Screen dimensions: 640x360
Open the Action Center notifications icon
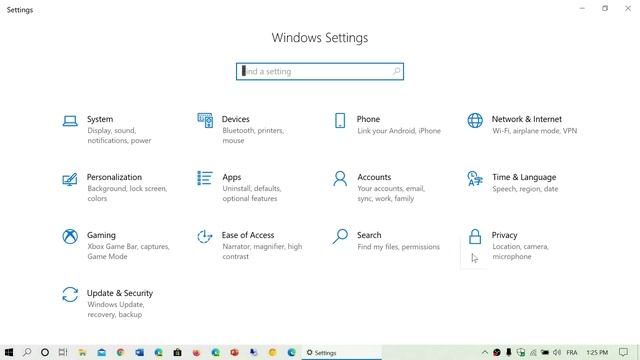pyautogui.click(x=623, y=352)
